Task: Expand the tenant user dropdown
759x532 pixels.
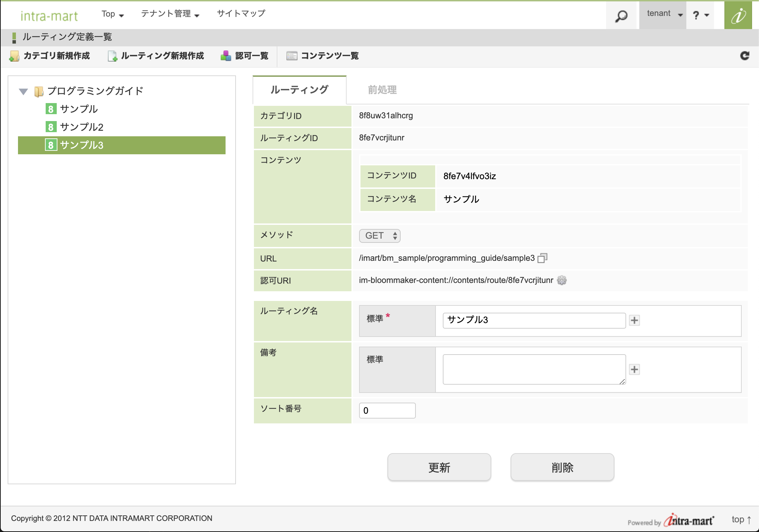Action: (664, 14)
